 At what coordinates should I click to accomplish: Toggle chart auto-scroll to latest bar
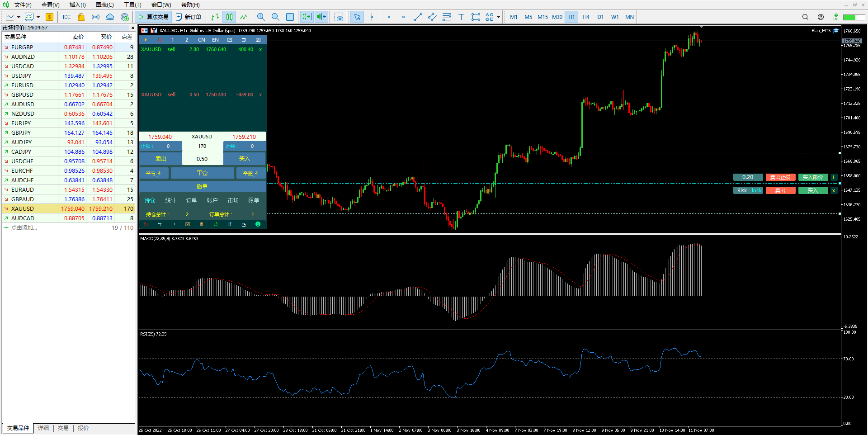pyautogui.click(x=307, y=17)
